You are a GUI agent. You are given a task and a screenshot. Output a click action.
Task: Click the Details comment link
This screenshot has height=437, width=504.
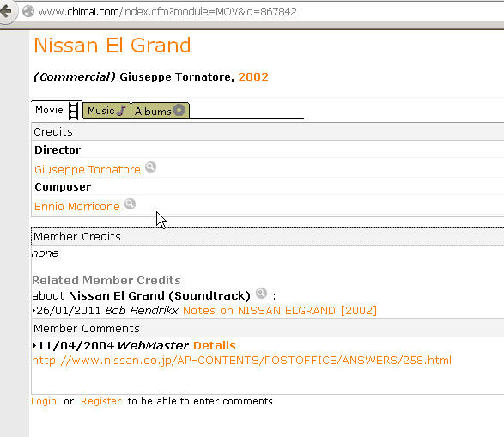click(215, 345)
